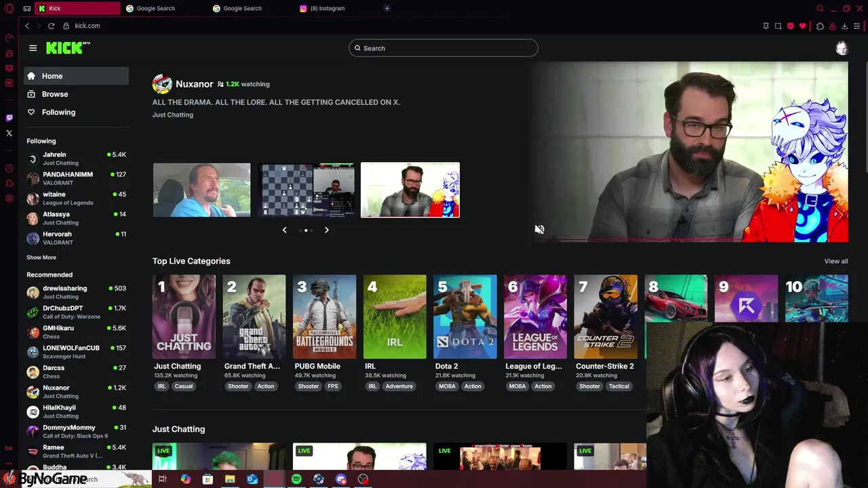Switch to the Instagram tab

(x=338, y=8)
